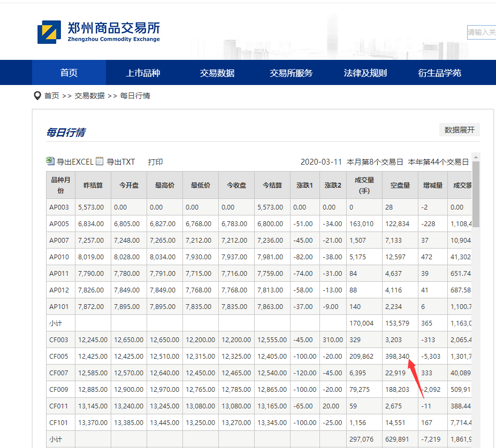Click the AP subtotal 空盘量 153,579
This screenshot has height=448, width=496.
pyautogui.click(x=397, y=323)
